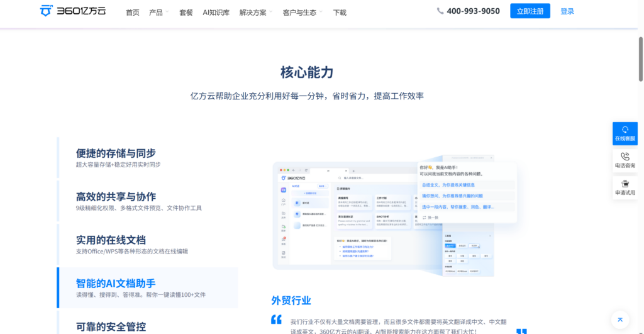The height and width of the screenshot is (334, 644).
Task: Select the 实用的在线文档 feature tab
Action: coord(147,245)
